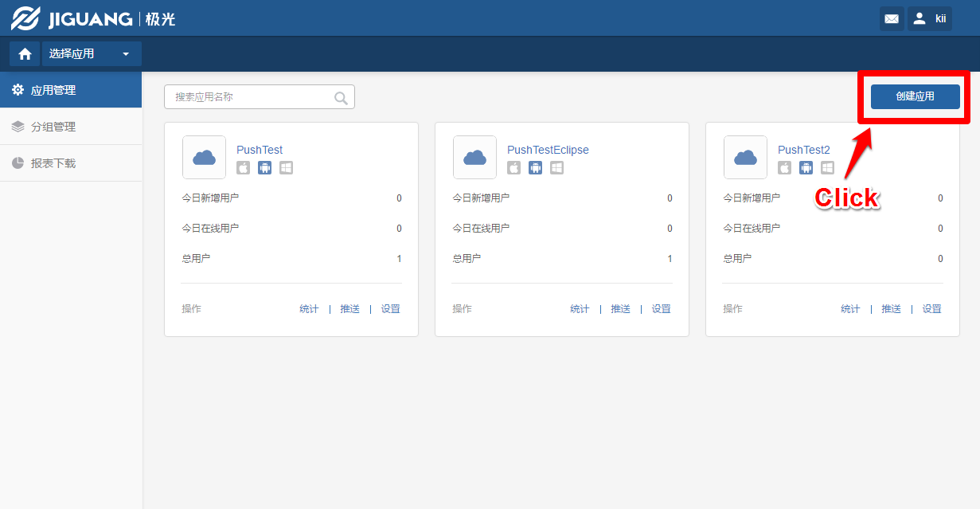Click the Android platform icon for PushTest
Viewport: 980px width, 509px height.
click(x=264, y=168)
